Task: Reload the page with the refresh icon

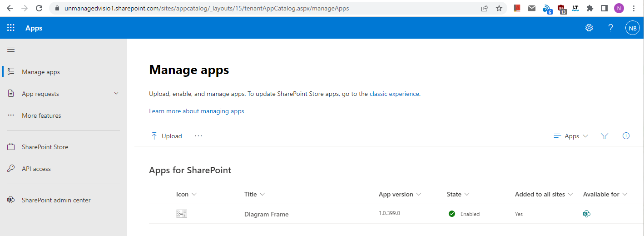Action: click(x=39, y=8)
